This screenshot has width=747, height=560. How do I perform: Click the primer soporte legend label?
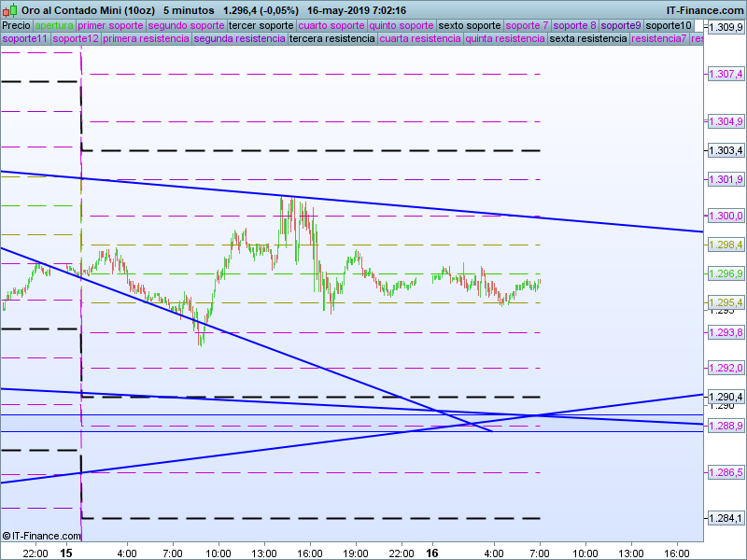click(x=110, y=26)
